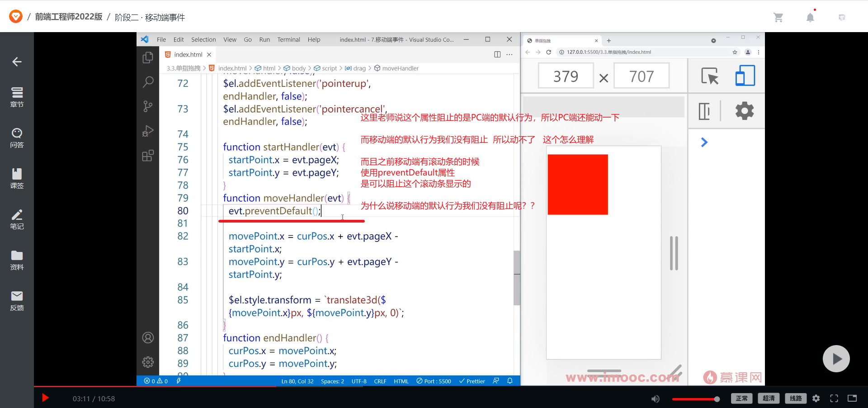Reload the browser page
This screenshot has width=868, height=408.
coord(548,52)
